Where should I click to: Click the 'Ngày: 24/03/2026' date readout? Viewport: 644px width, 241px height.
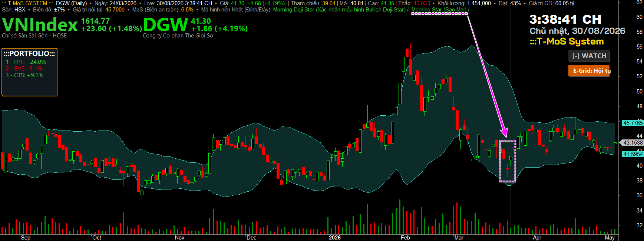pyautogui.click(x=115, y=3)
